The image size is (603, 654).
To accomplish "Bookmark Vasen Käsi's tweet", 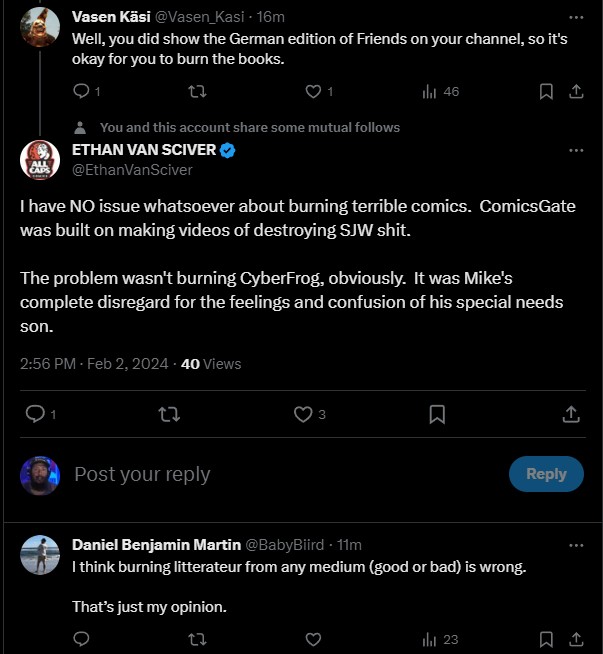I will click(546, 91).
